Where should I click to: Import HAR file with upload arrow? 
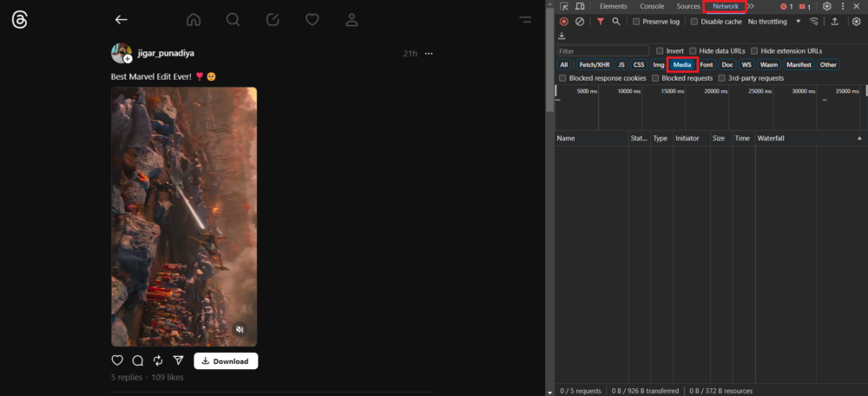[x=835, y=22]
